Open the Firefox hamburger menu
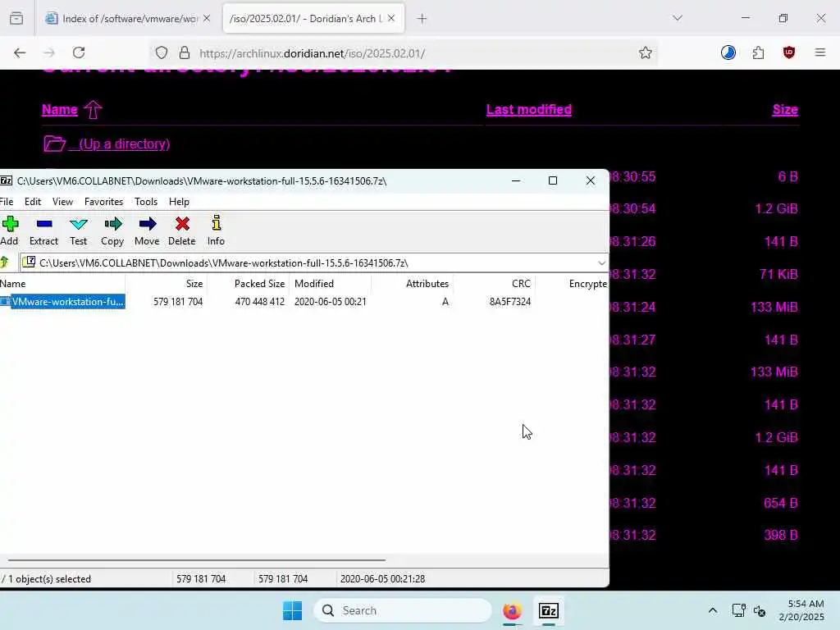The image size is (840, 630). coord(820,52)
